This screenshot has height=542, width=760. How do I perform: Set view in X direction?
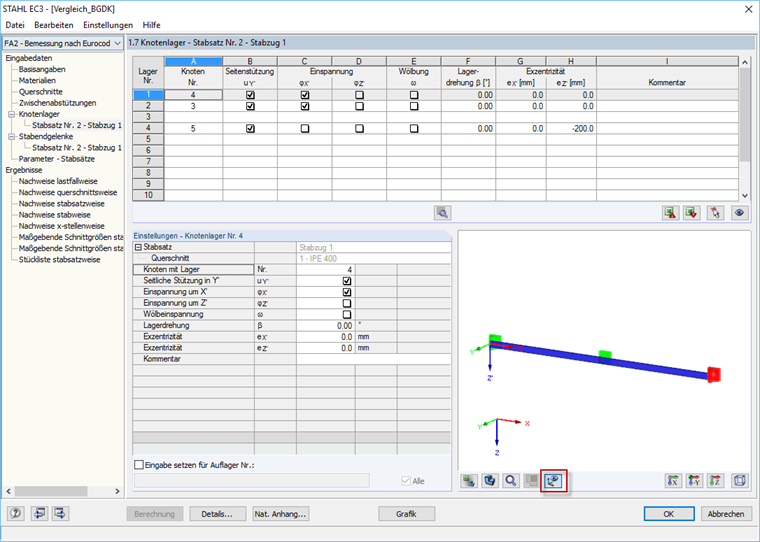[673, 481]
